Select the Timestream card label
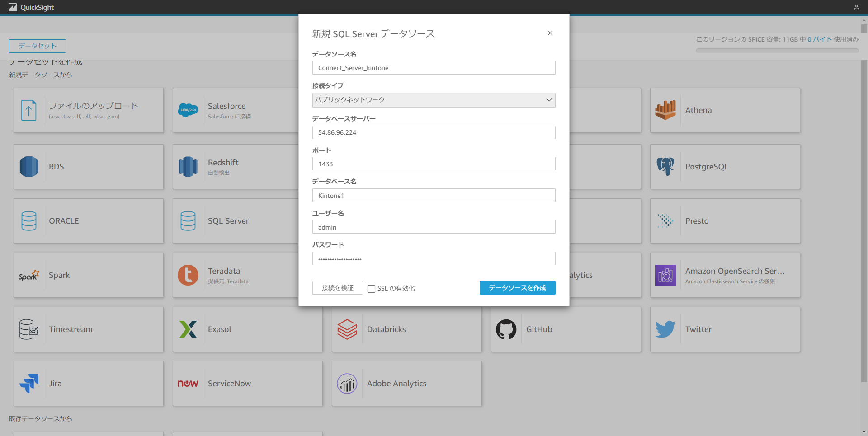This screenshot has width=868, height=436. [x=71, y=329]
